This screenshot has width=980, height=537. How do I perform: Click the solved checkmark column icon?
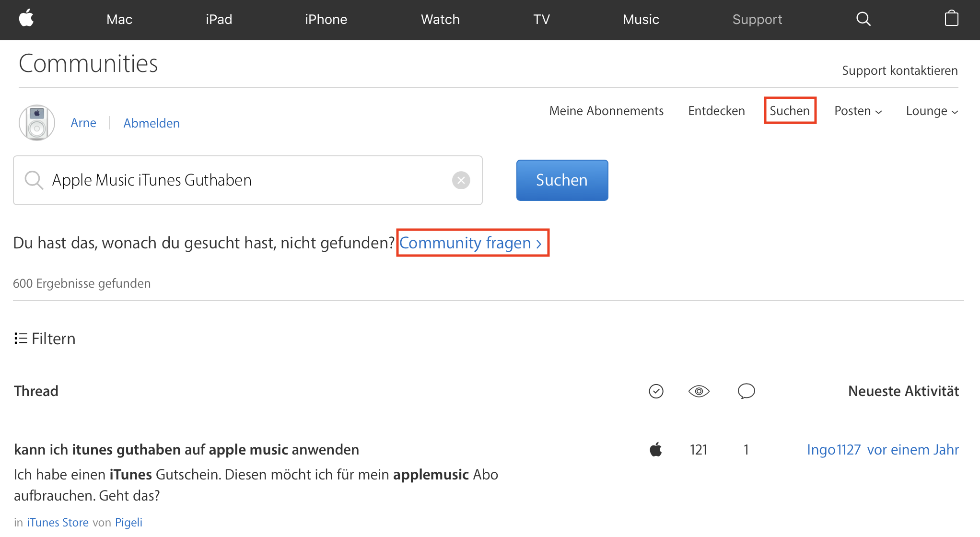[x=656, y=391]
